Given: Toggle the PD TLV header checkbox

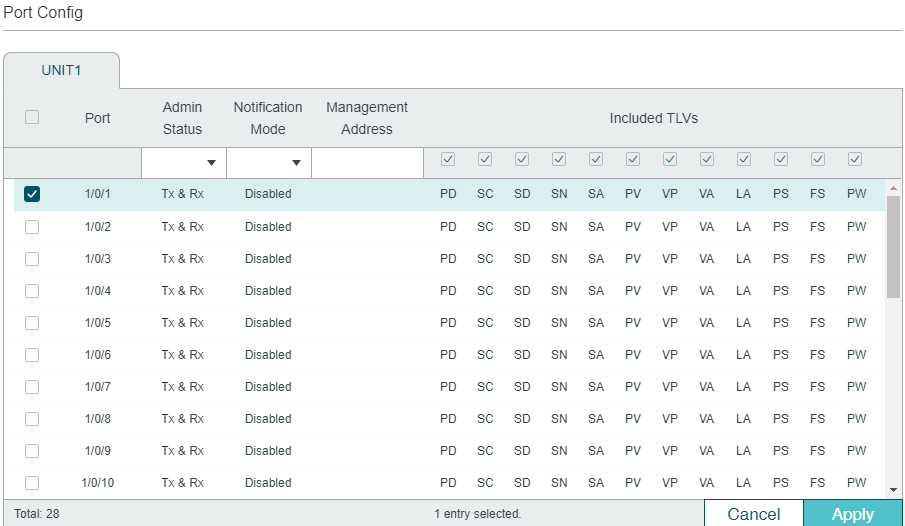Looking at the screenshot, I should (x=448, y=159).
